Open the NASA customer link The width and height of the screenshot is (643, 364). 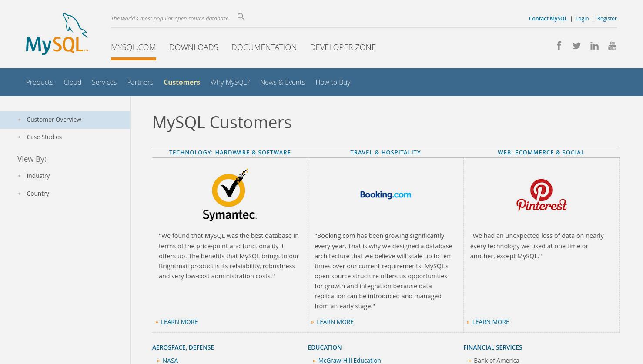[170, 361]
